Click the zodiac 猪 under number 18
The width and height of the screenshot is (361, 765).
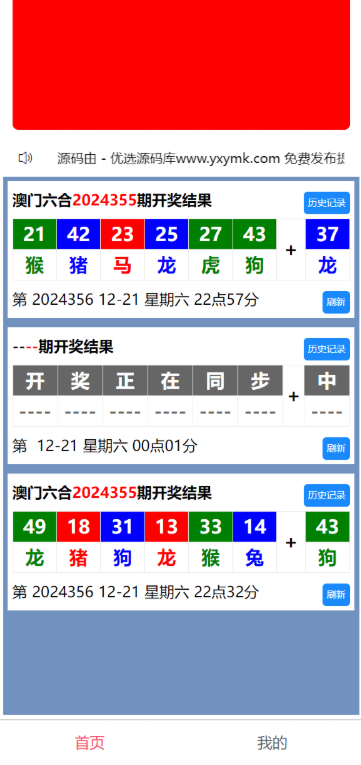coord(79,558)
